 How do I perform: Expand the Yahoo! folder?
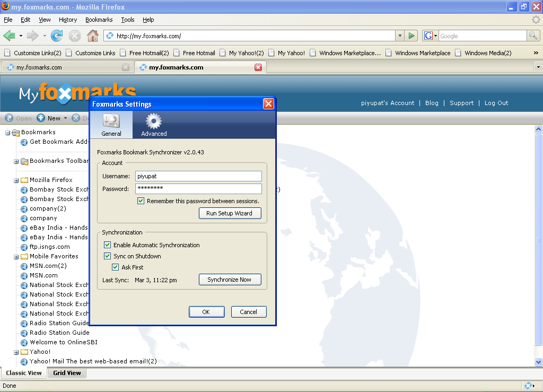tap(16, 353)
